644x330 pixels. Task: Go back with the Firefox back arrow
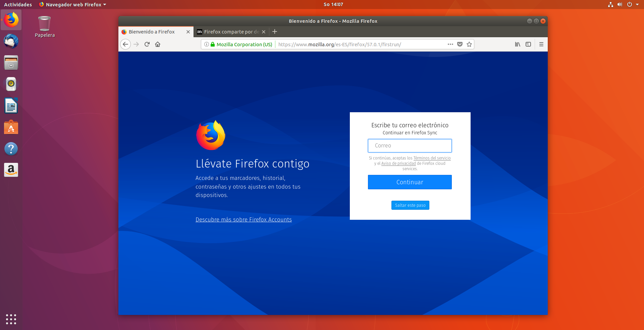coord(125,44)
